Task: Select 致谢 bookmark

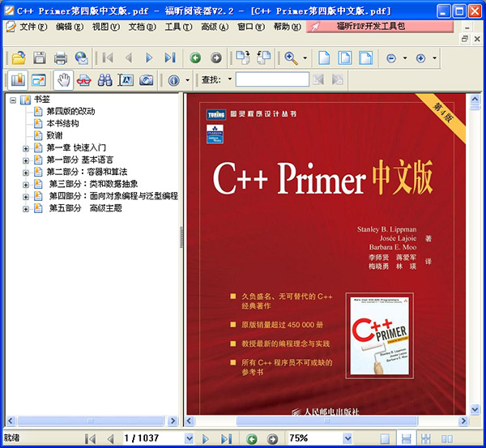Action: tap(54, 135)
